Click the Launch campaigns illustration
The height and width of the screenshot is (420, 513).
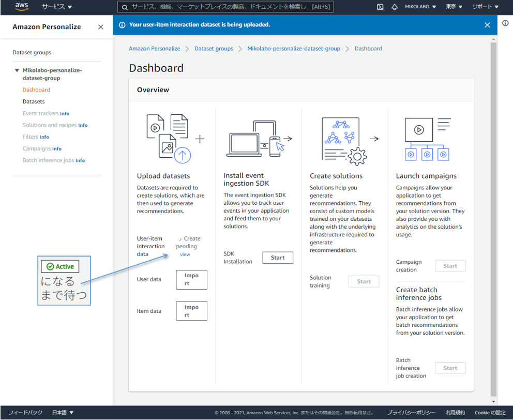[428, 139]
